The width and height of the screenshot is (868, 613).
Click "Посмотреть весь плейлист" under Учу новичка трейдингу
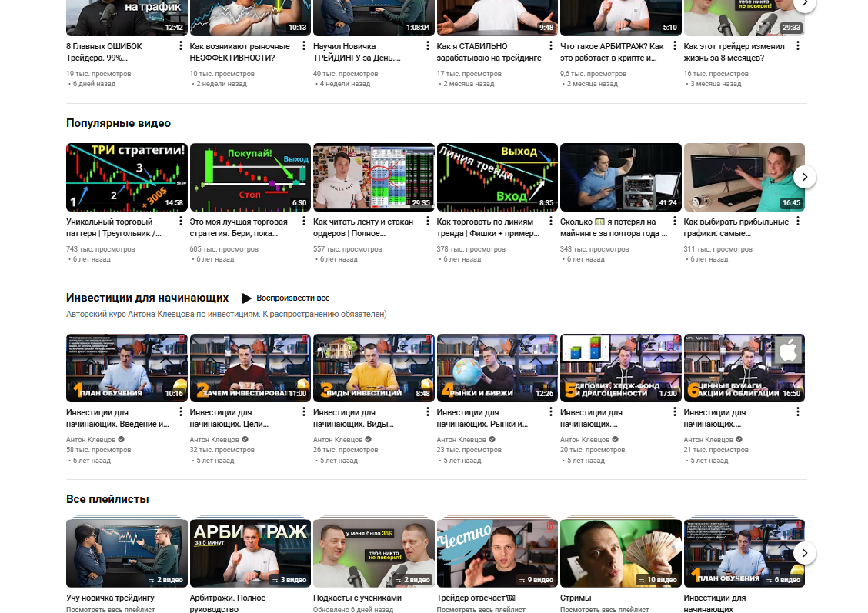[110, 609]
